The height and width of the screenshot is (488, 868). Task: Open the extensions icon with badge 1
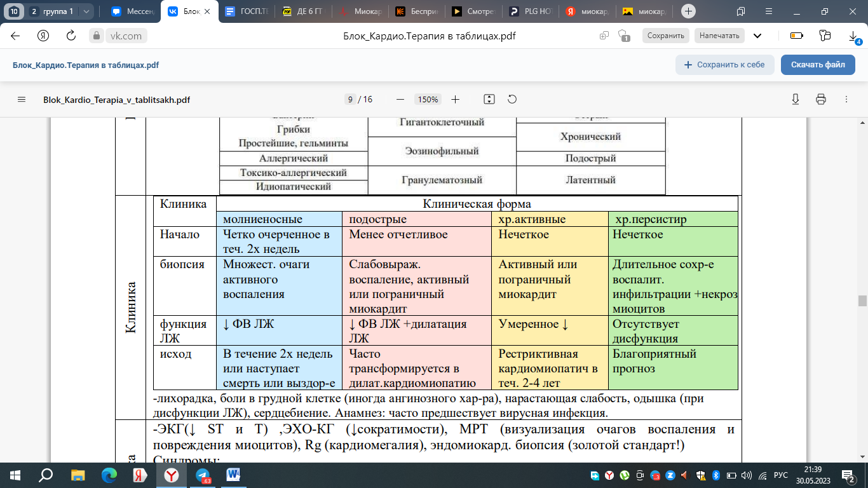623,36
